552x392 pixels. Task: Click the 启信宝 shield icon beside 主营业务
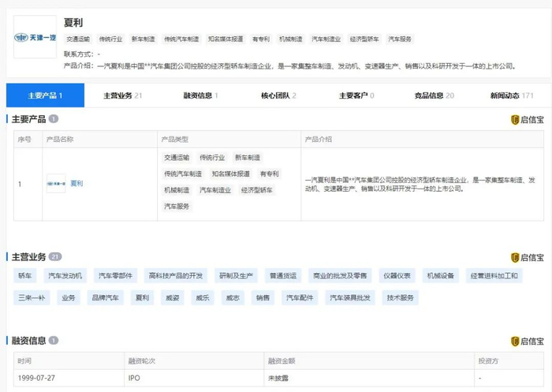(x=515, y=257)
